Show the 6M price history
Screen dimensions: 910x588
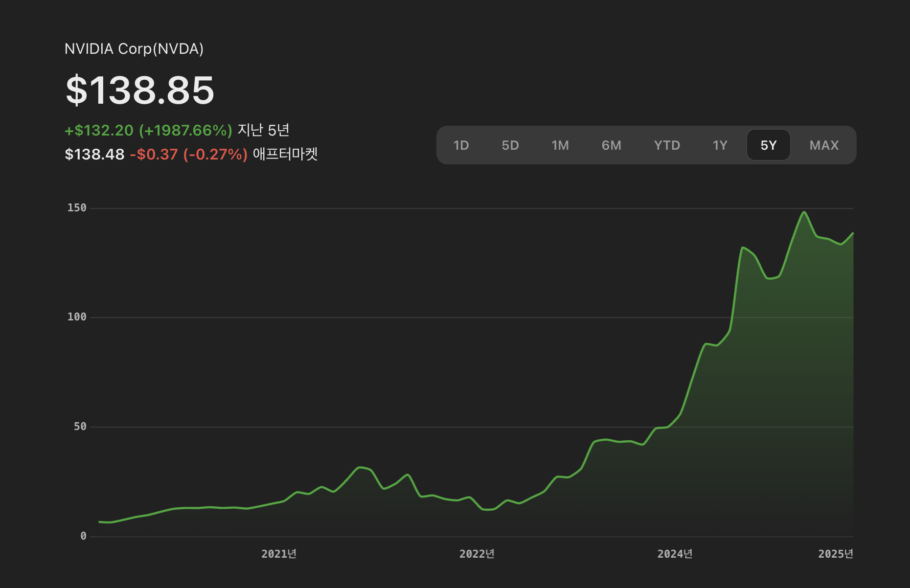[611, 145]
